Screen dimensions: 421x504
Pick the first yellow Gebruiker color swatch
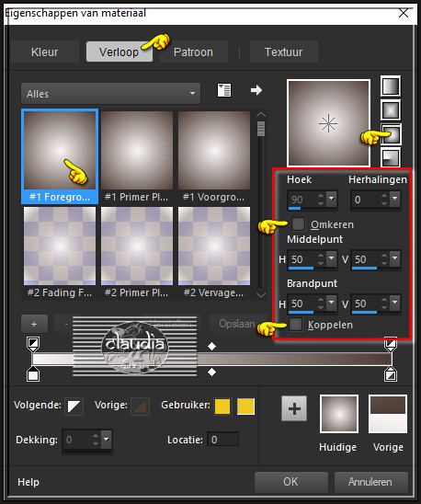click(222, 407)
